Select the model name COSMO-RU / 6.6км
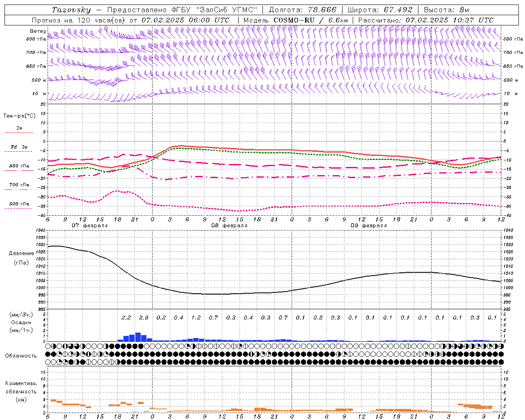 tap(311, 20)
